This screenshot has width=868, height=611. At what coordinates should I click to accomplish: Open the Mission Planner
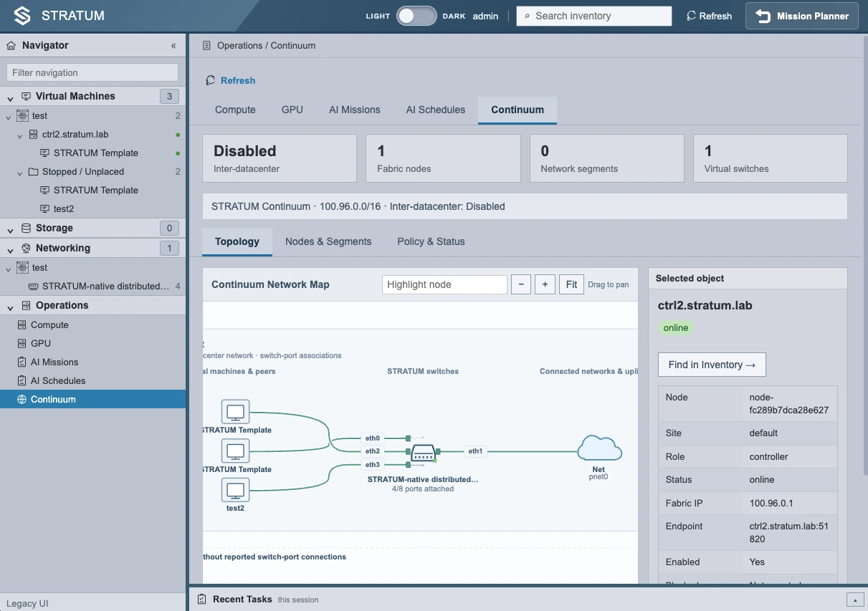[x=802, y=16]
